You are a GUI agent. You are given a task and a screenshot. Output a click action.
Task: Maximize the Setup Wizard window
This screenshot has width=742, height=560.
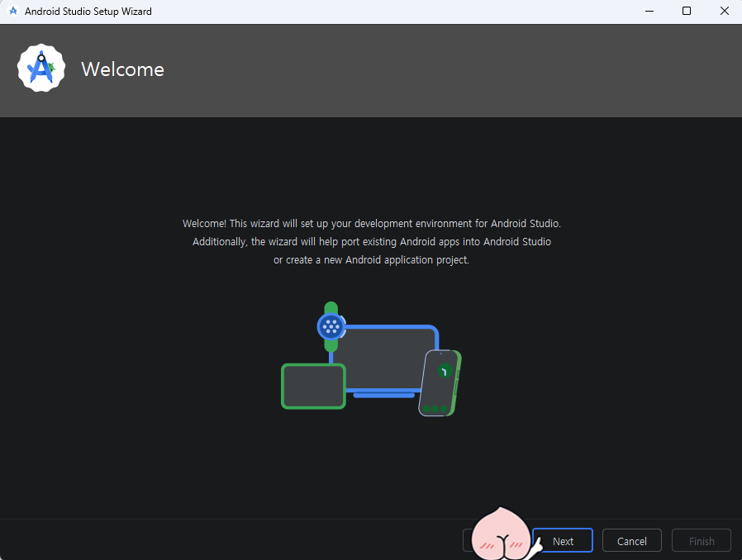coord(687,11)
